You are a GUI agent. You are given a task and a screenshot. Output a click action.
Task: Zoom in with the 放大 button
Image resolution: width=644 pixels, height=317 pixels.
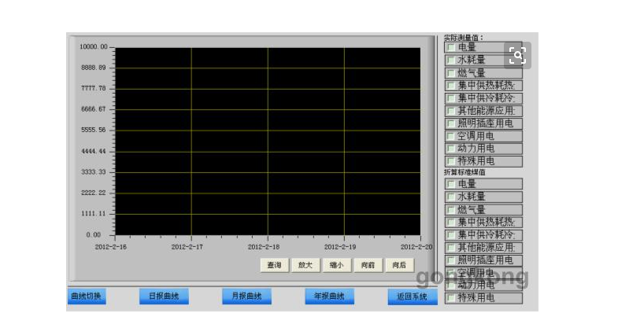click(305, 265)
